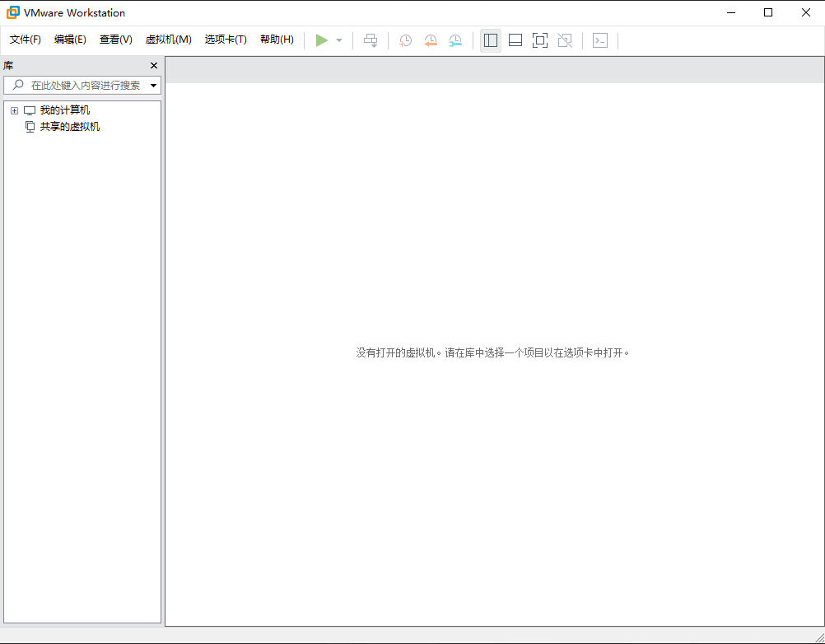Viewport: 825px width, 644px height.
Task: Close the 库 library panel
Action: point(154,66)
